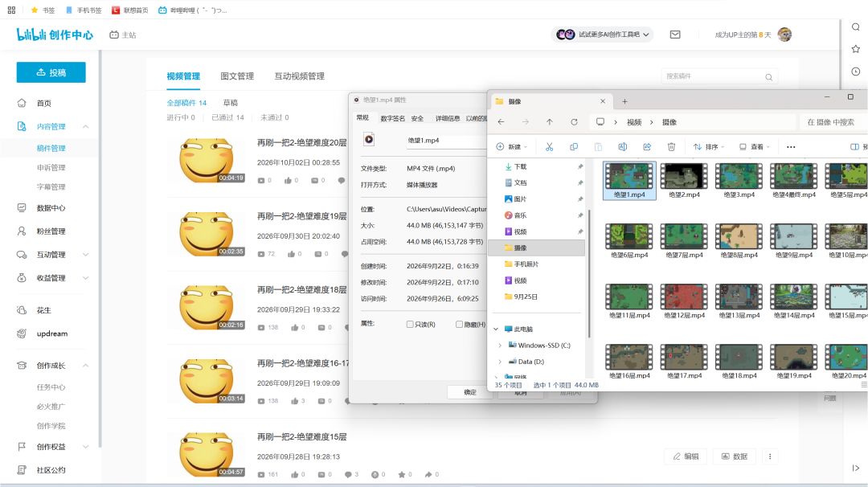Collapse the 创作成长 sidebar section

86,365
